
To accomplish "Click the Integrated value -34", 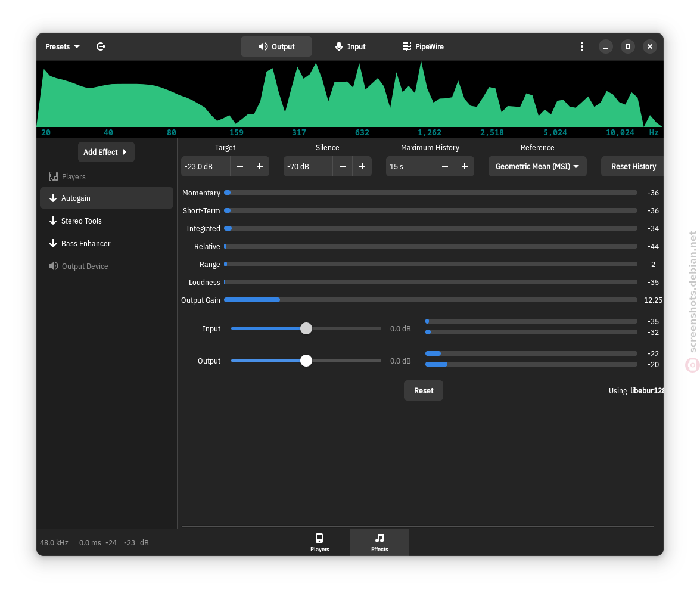I will coord(653,228).
